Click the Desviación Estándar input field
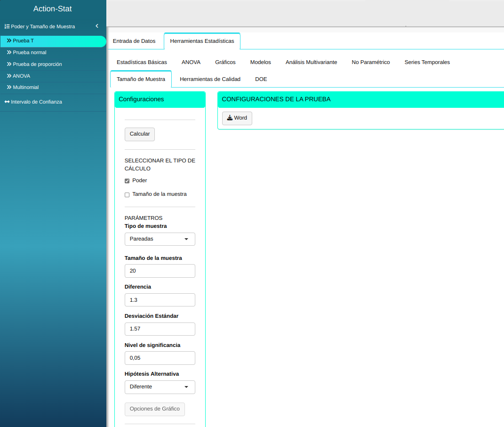504x427 pixels. (160, 329)
